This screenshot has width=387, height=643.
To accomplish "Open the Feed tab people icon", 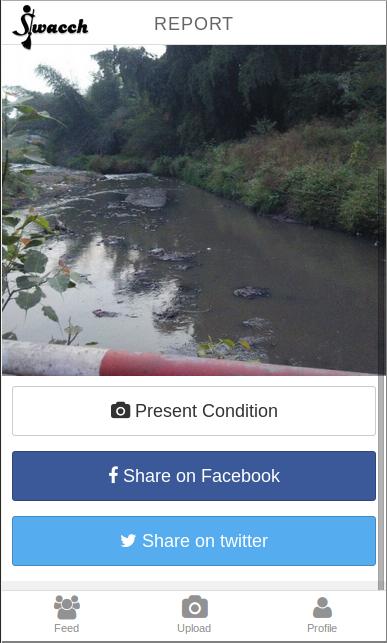I will [x=67, y=607].
